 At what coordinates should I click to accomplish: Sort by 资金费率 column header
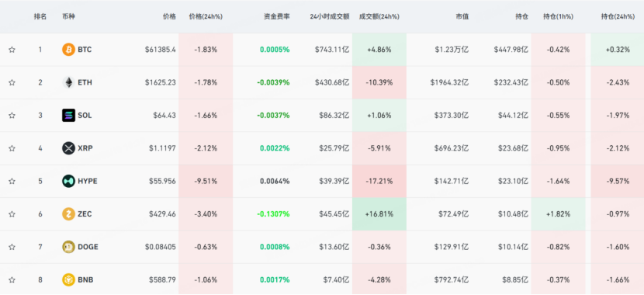coord(276,17)
